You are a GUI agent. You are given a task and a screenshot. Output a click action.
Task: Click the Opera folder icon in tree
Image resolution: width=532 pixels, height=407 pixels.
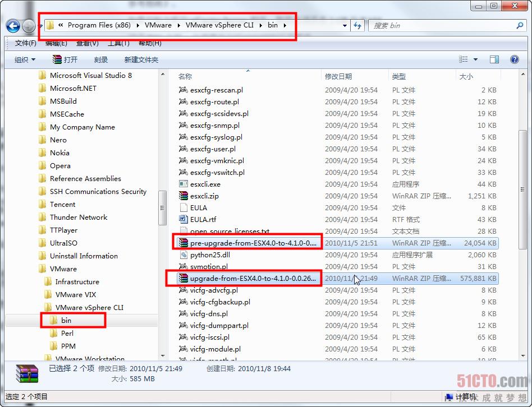(43, 165)
